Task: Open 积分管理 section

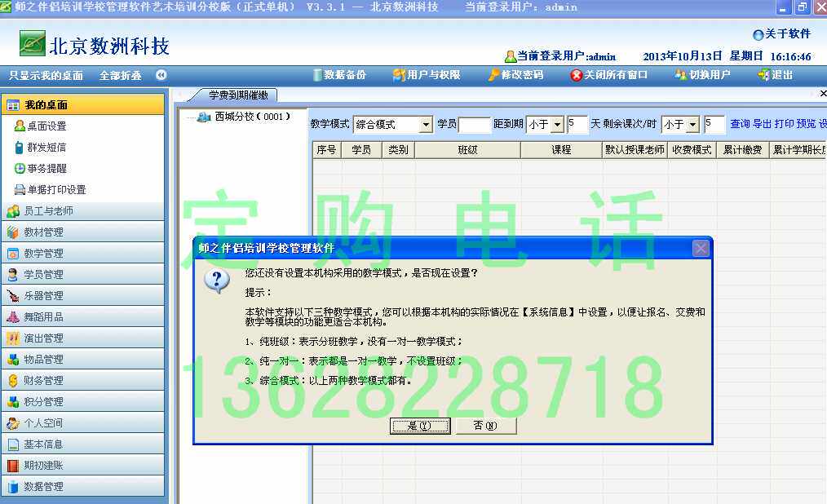Action: tap(83, 401)
